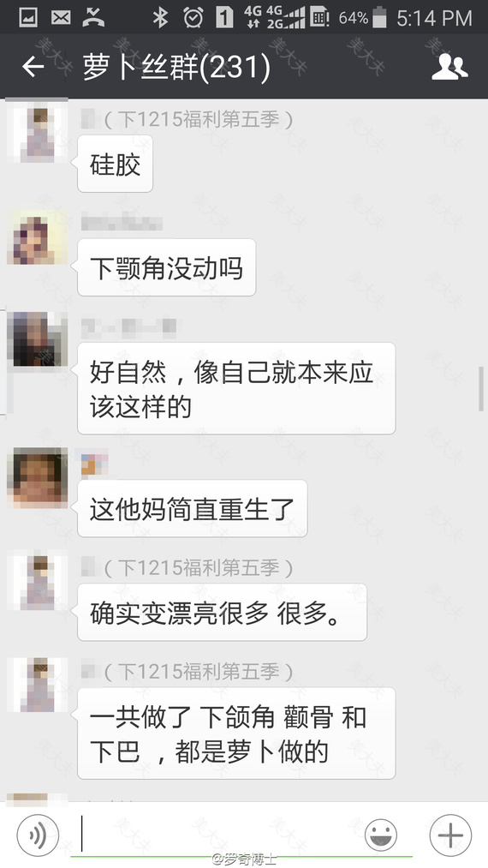Focus the message text input field
The width and height of the screenshot is (488, 868).
pos(218,835)
